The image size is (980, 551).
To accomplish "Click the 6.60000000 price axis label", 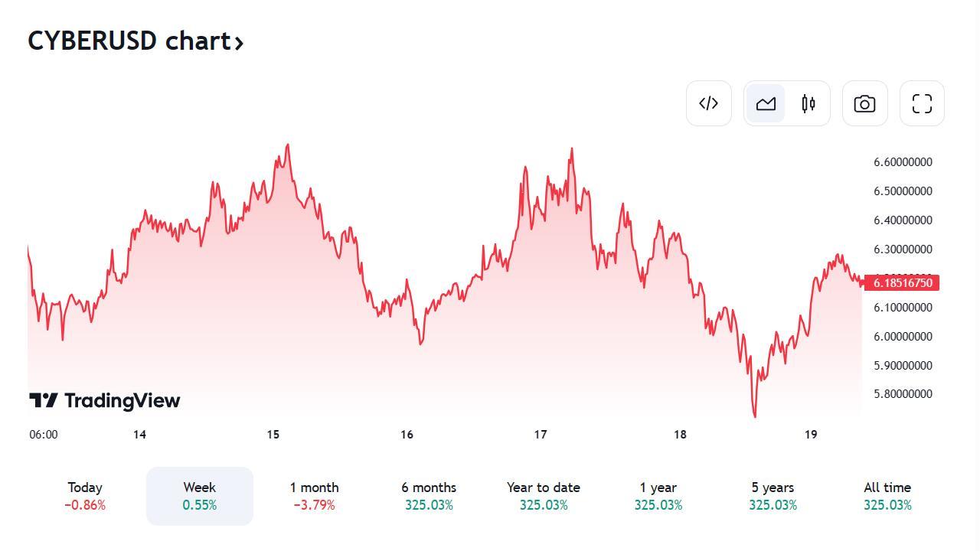I will click(x=903, y=162).
